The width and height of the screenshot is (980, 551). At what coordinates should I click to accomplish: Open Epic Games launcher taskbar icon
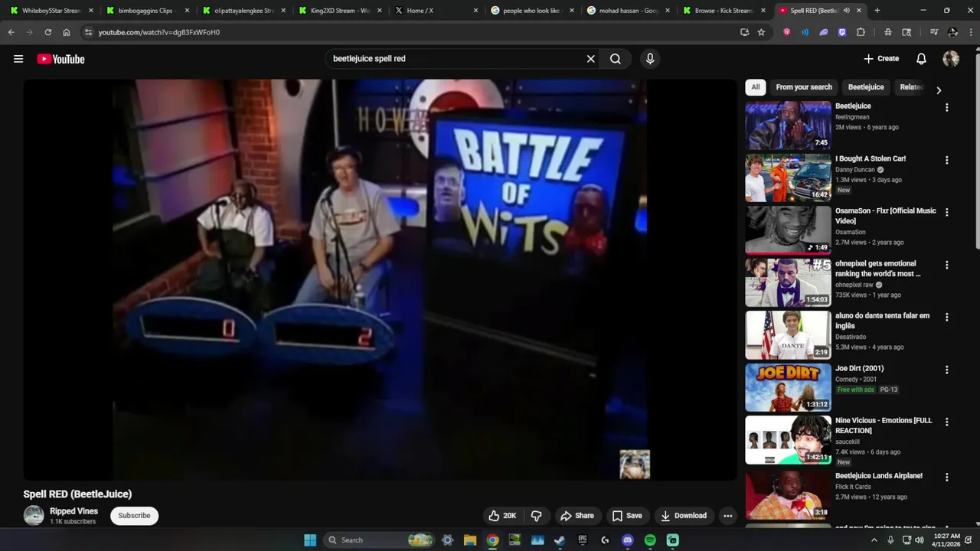point(583,540)
